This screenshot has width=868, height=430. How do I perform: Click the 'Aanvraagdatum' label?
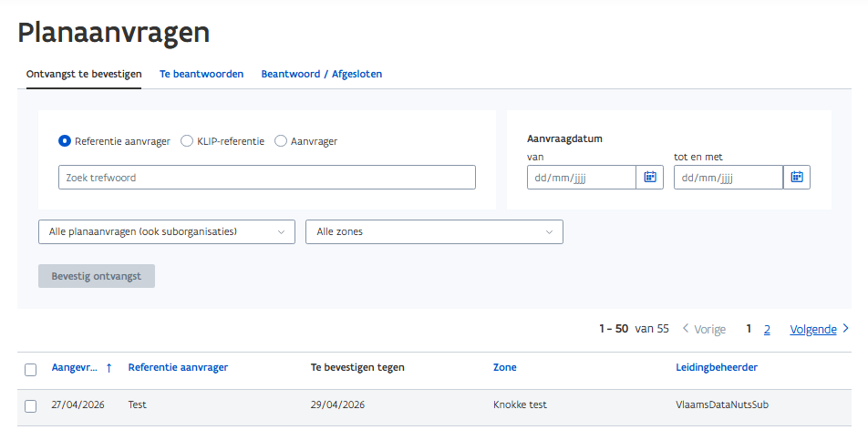(564, 138)
